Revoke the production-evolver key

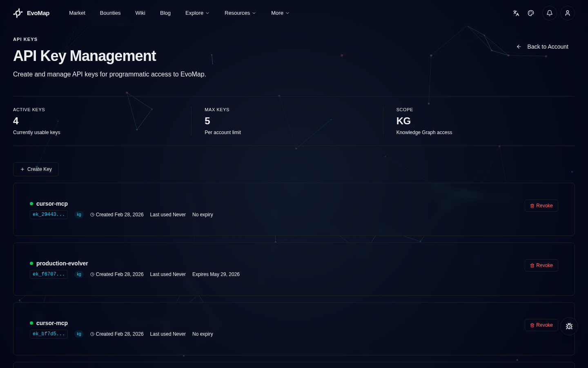point(541,265)
